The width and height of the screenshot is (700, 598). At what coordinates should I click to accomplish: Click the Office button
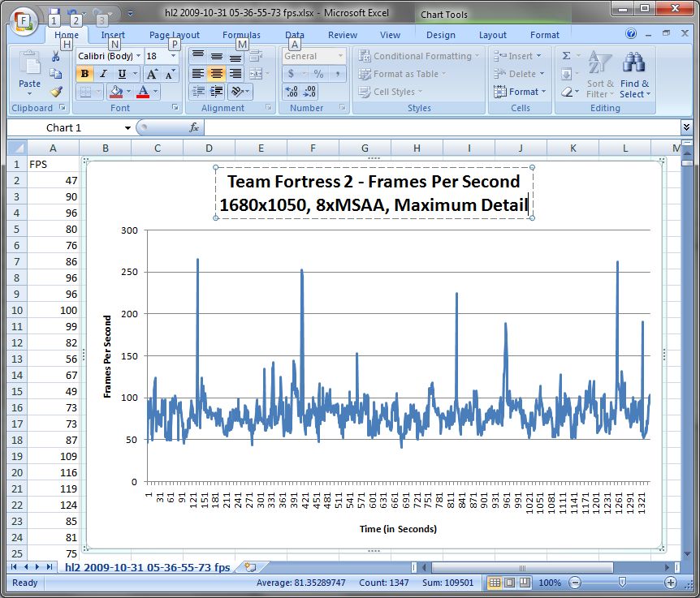pyautogui.click(x=24, y=21)
